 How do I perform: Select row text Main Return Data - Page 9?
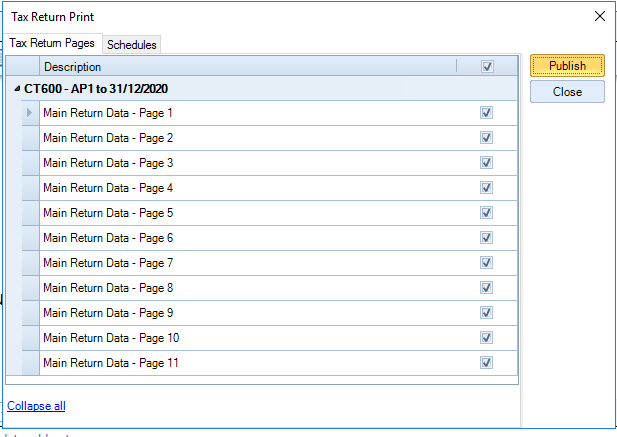click(x=108, y=313)
